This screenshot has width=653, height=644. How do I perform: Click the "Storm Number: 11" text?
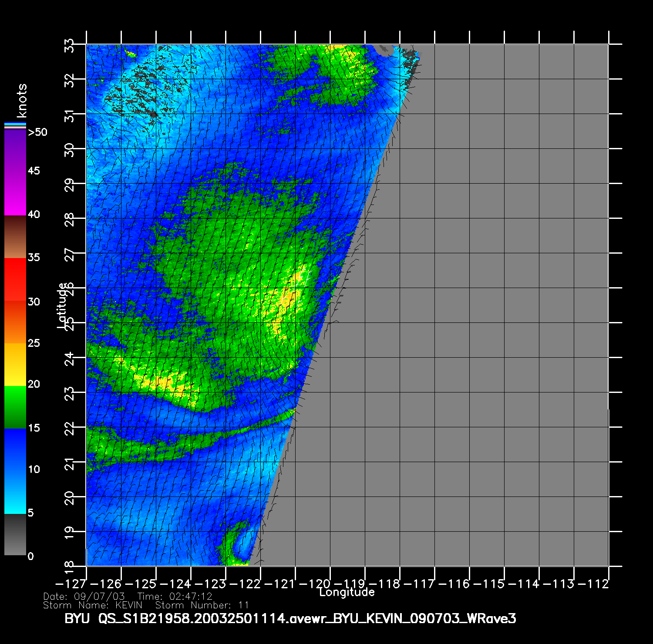point(202,605)
